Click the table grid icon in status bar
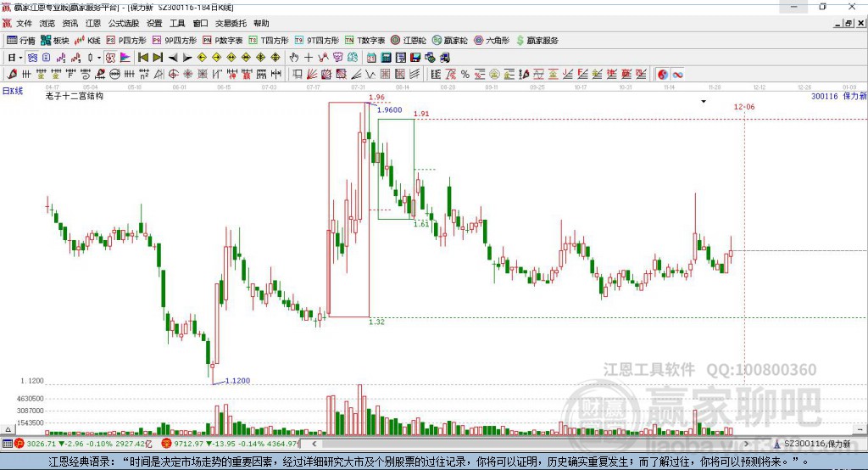868x470 pixels. tap(7, 444)
